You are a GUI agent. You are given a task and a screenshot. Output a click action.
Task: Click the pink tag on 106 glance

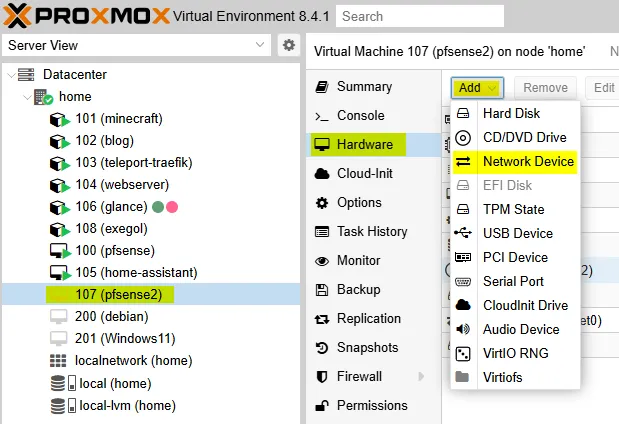[x=172, y=207]
